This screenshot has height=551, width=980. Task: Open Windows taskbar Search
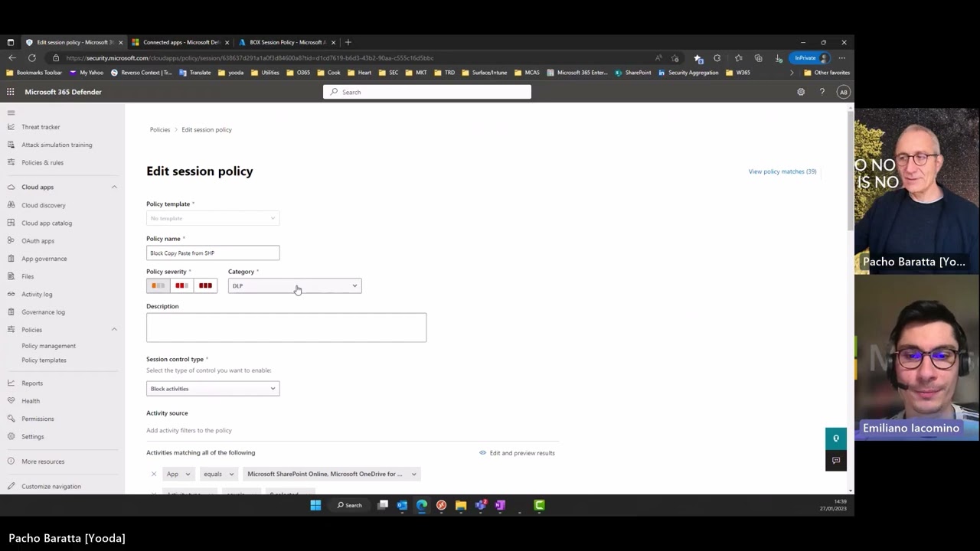click(x=350, y=505)
